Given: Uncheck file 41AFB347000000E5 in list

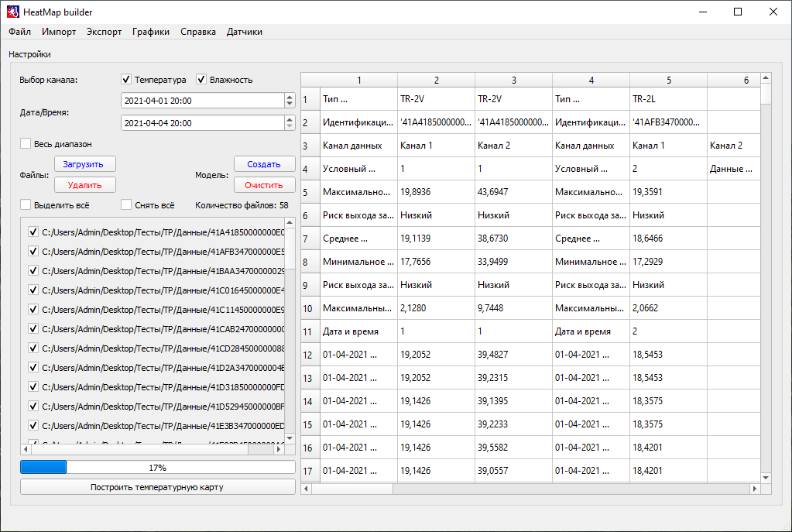Looking at the screenshot, I should 33,251.
